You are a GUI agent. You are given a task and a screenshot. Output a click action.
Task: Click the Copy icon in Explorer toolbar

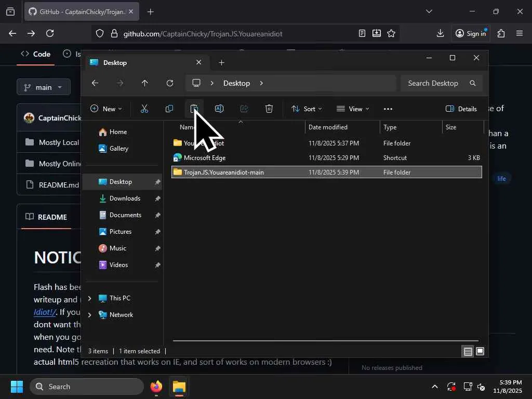click(x=169, y=109)
